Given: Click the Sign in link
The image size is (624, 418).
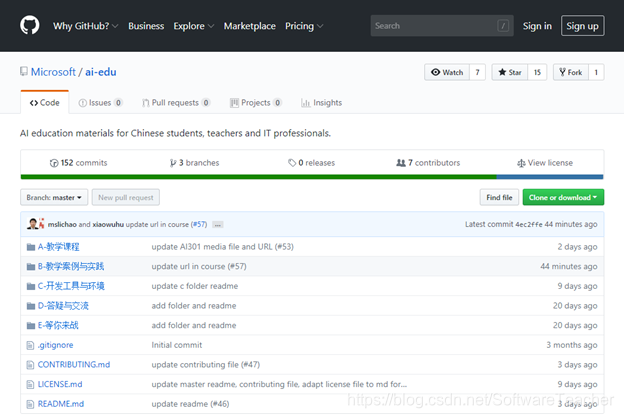Looking at the screenshot, I should tap(537, 26).
